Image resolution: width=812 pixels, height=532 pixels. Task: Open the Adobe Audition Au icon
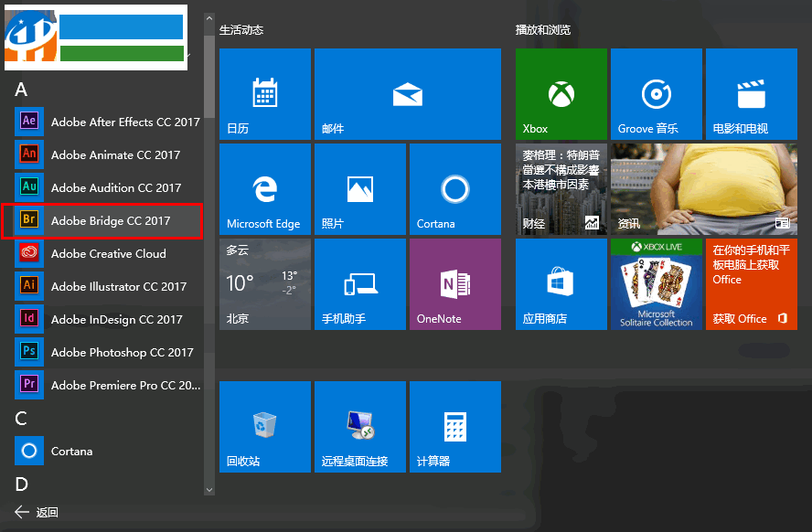tap(29, 187)
